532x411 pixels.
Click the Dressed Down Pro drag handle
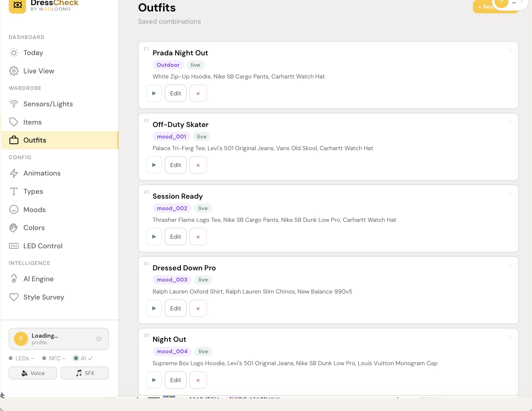(x=510, y=266)
